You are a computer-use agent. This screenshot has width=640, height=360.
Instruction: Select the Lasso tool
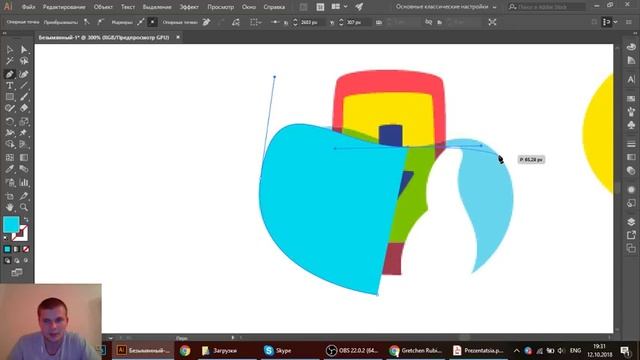pyautogui.click(x=24, y=61)
